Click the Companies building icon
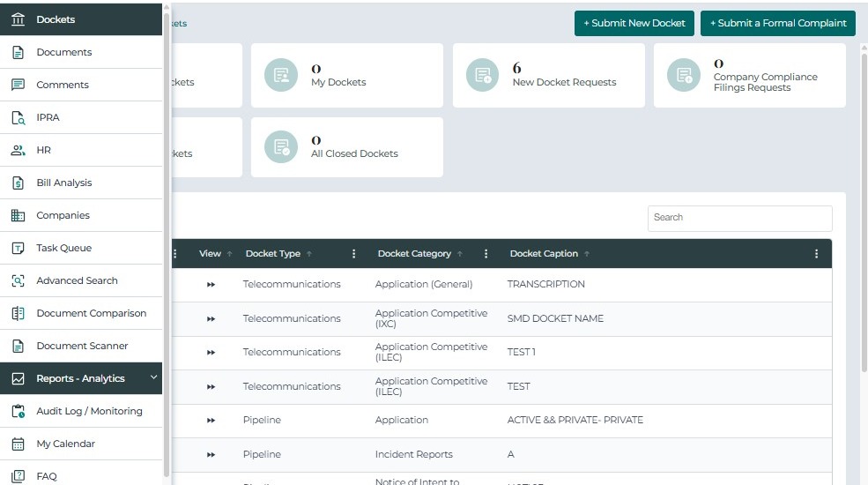868x485 pixels. pos(18,215)
